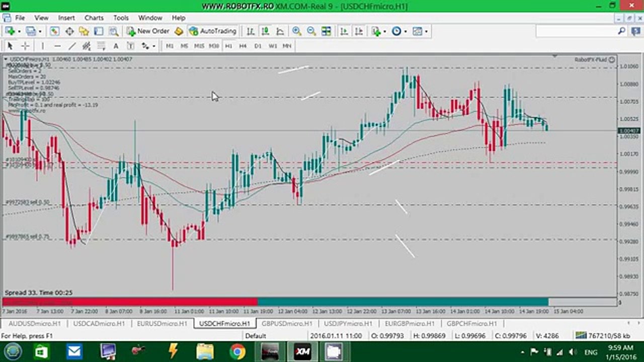Viewport: 644px width, 362px height.
Task: Zoom in on the chart
Action: 297,31
